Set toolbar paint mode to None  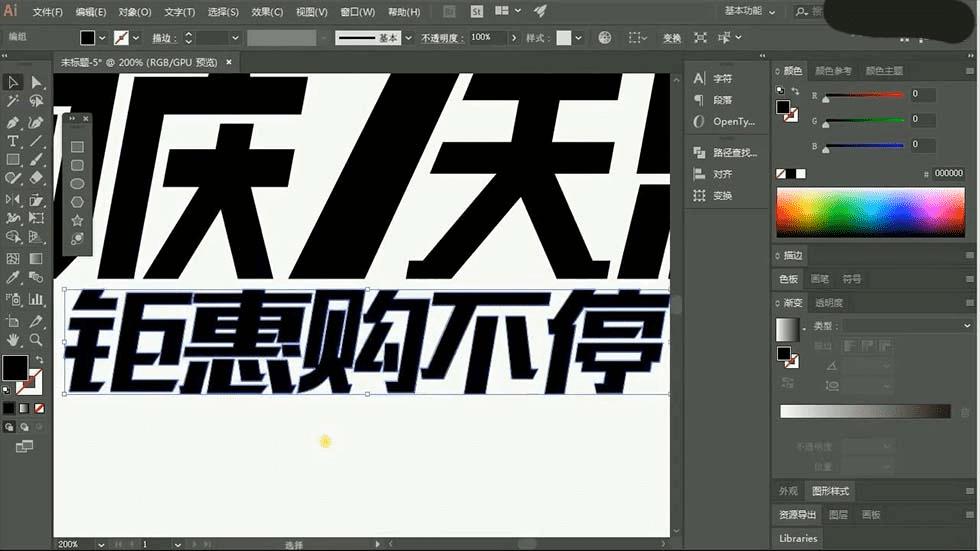tap(39, 408)
